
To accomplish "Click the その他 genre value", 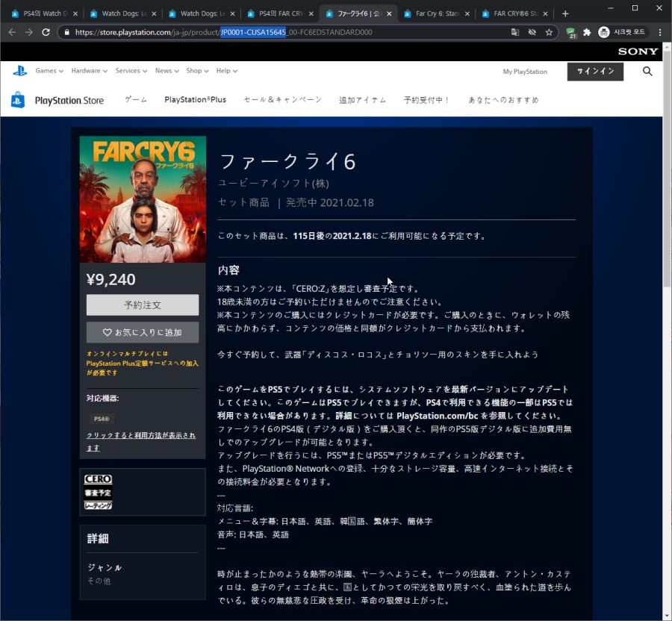I will pos(99,581).
